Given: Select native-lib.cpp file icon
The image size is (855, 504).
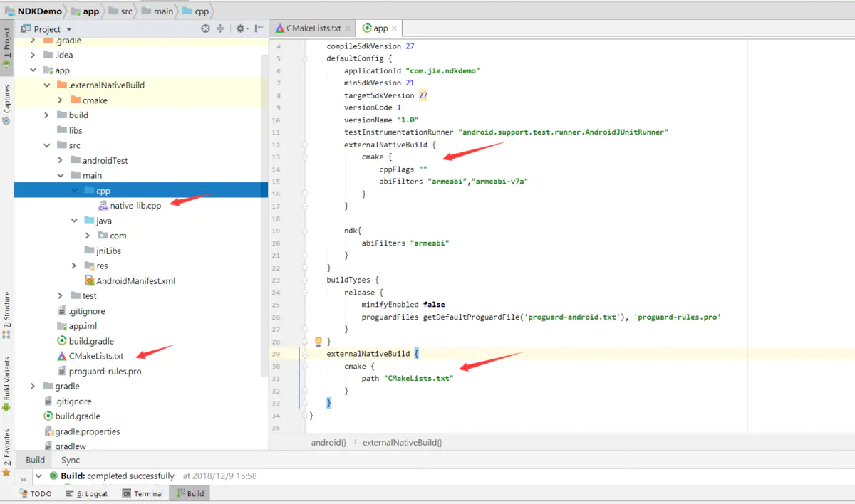Looking at the screenshot, I should pyautogui.click(x=103, y=206).
